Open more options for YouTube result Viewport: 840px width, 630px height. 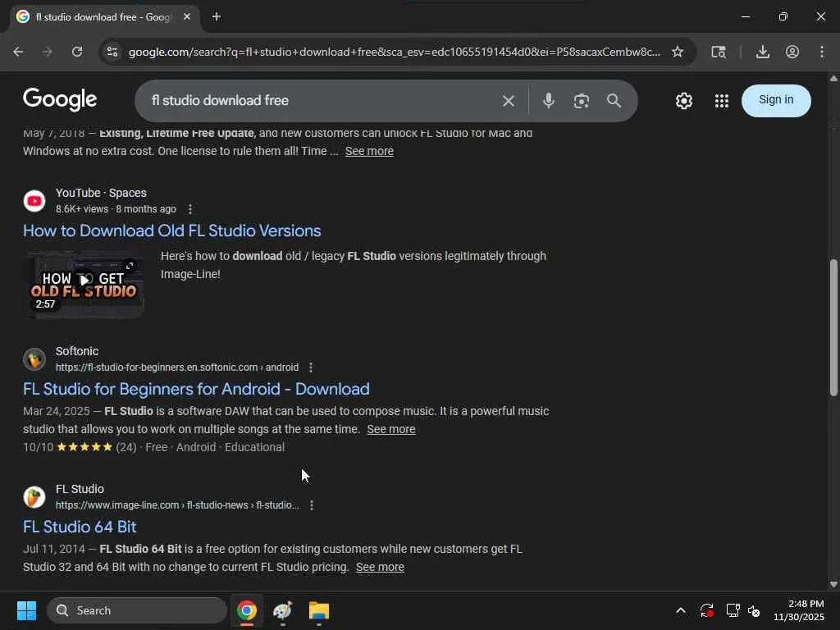(190, 209)
